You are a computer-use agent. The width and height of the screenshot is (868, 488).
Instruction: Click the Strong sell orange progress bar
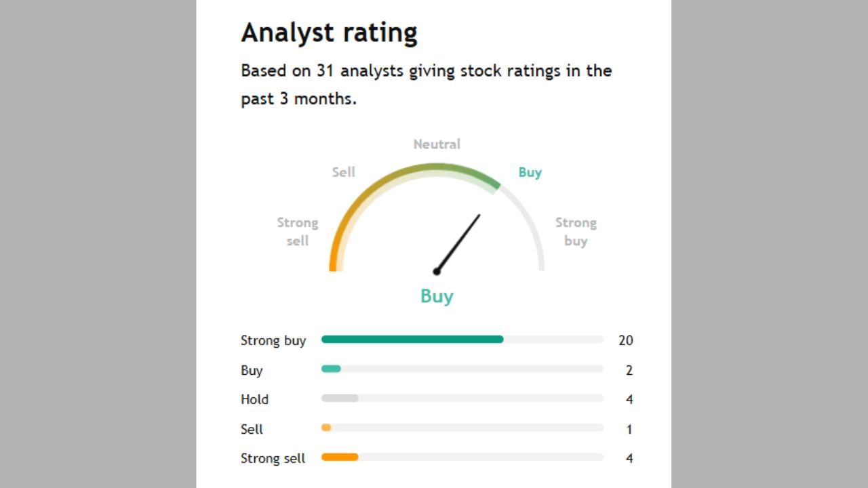(340, 457)
